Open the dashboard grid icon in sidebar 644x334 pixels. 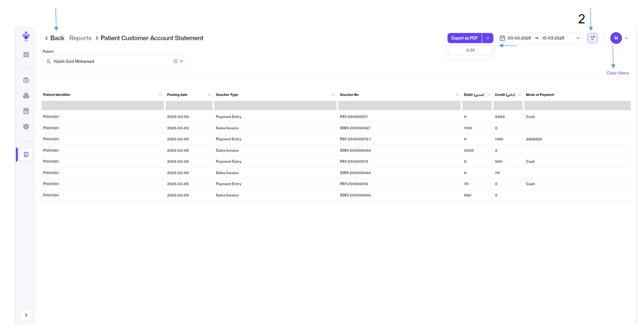click(x=26, y=55)
